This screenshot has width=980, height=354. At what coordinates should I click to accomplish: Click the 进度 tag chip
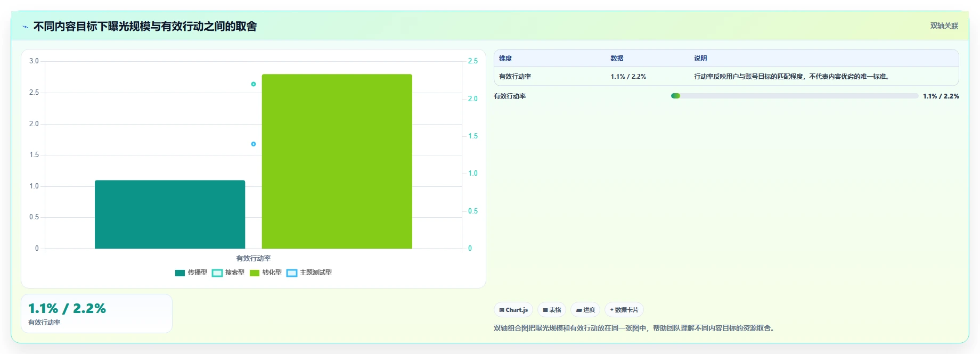point(585,310)
